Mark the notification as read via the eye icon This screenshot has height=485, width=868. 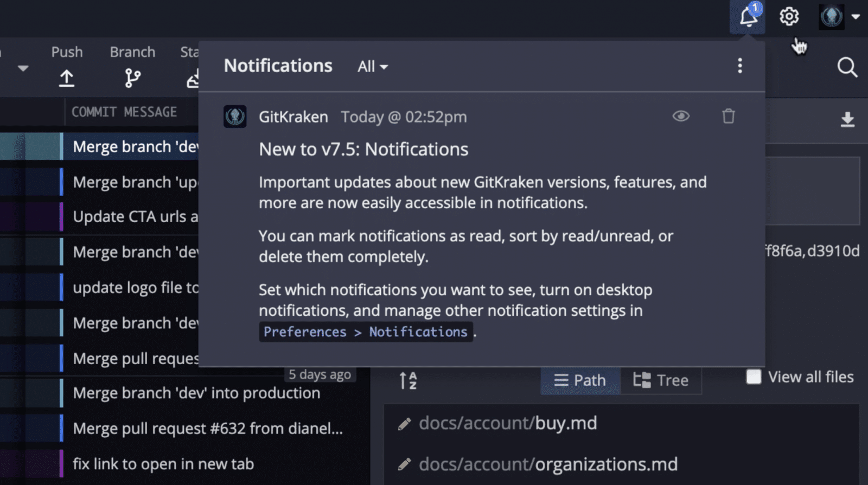point(681,116)
